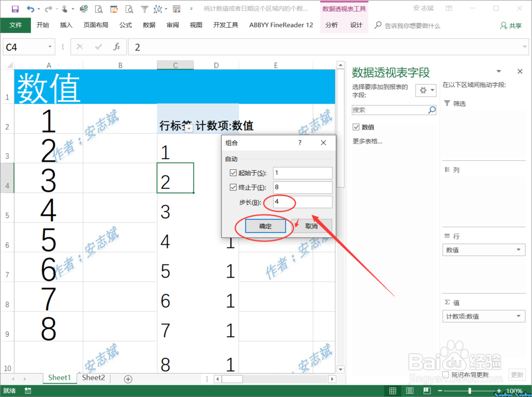Screen dimensions: 532x397
Task: Open the field pane options dropdown arrow
Action: click(499, 71)
